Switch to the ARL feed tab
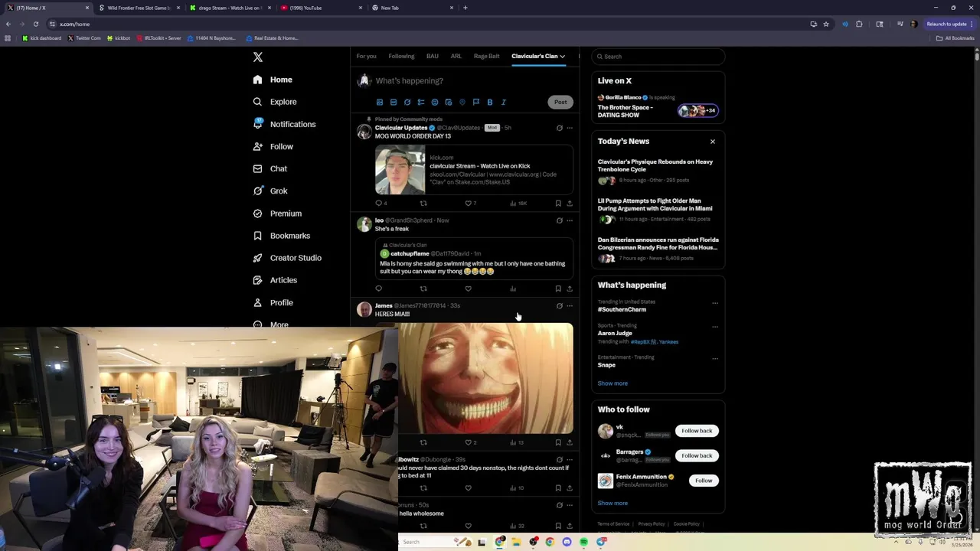 pyautogui.click(x=456, y=56)
